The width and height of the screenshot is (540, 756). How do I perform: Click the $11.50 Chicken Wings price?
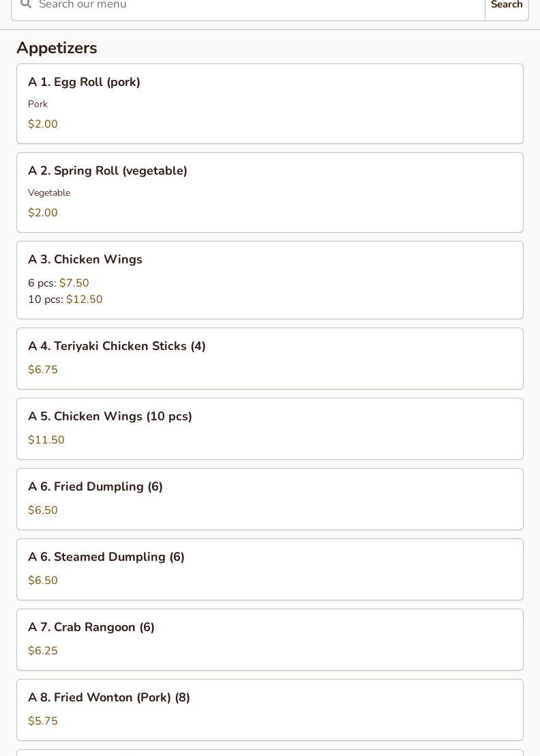click(x=46, y=440)
